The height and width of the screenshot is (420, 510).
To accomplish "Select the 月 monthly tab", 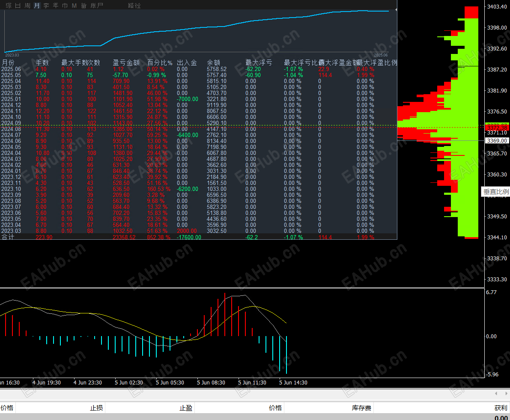I will point(37,6).
